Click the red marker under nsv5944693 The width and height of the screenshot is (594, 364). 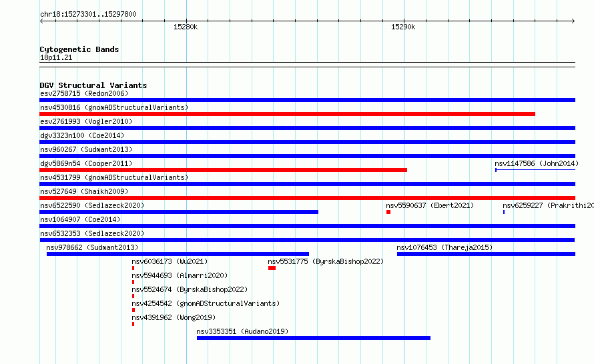click(x=133, y=282)
